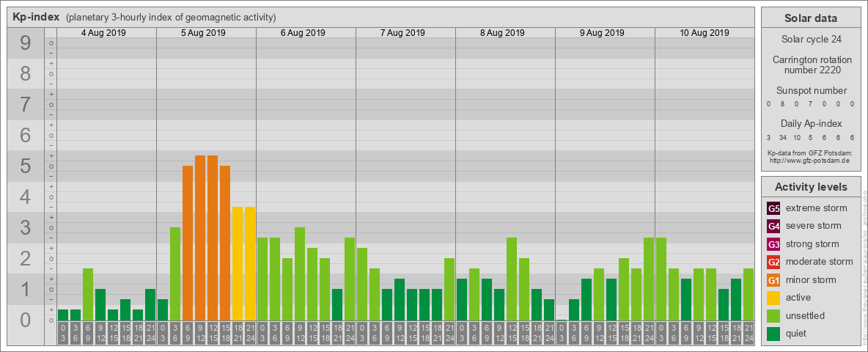
Task: Click the Kp scale number 5
Action: pyautogui.click(x=25, y=166)
